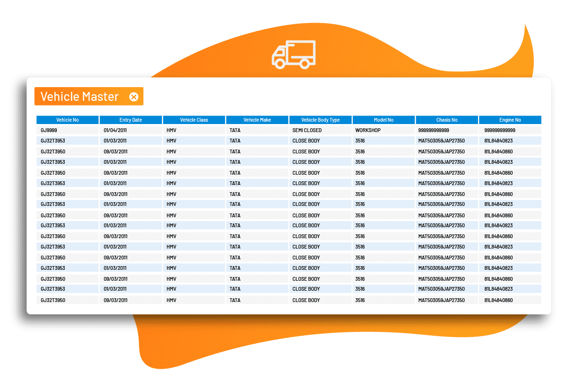Screen dimensions: 578x392
Task: Select the SEMI CLOSED body type cell
Action: point(307,130)
